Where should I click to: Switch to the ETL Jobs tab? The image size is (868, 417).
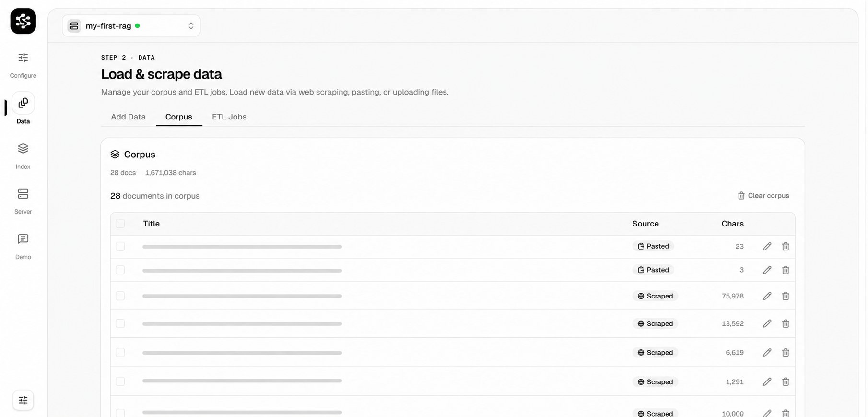[229, 117]
